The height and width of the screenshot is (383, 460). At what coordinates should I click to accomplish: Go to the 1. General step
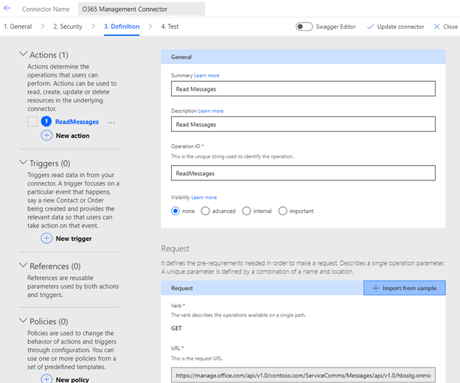(x=18, y=27)
